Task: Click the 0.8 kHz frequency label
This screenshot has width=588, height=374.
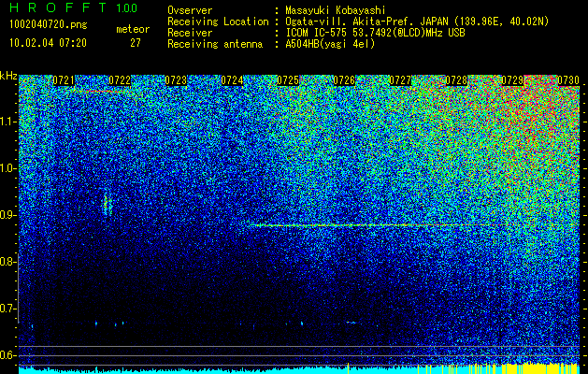Action: point(8,262)
